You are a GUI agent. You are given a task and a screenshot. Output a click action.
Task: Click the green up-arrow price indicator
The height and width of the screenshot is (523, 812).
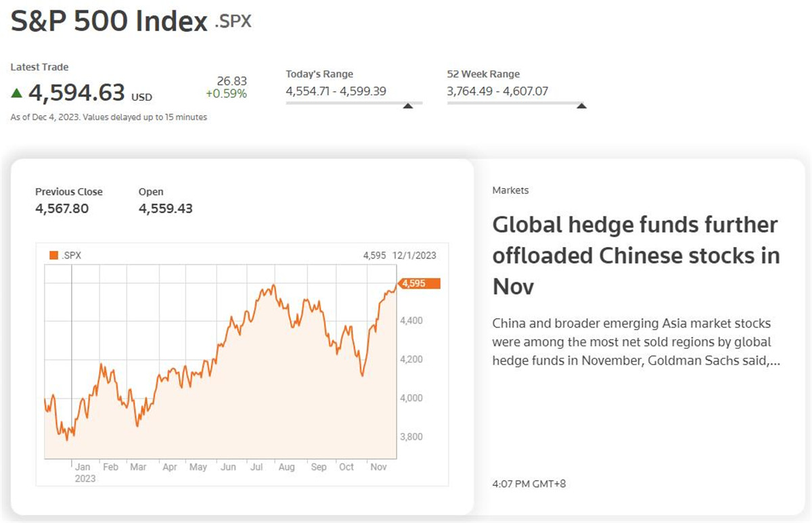[x=16, y=93]
